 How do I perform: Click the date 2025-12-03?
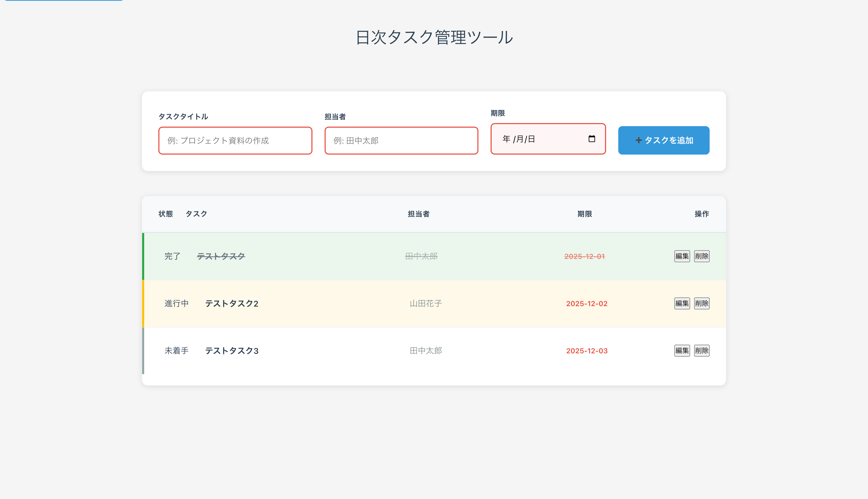pyautogui.click(x=587, y=351)
